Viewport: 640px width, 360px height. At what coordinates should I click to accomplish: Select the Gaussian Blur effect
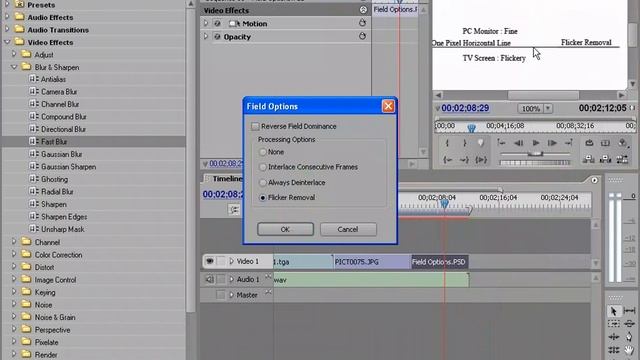(x=62, y=154)
